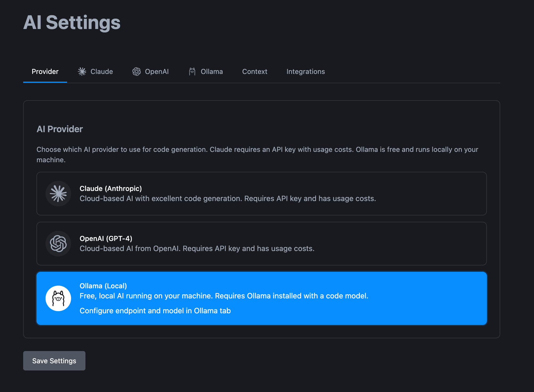Go to the Ollama tab
Viewport: 534px width, 392px height.
pos(212,72)
